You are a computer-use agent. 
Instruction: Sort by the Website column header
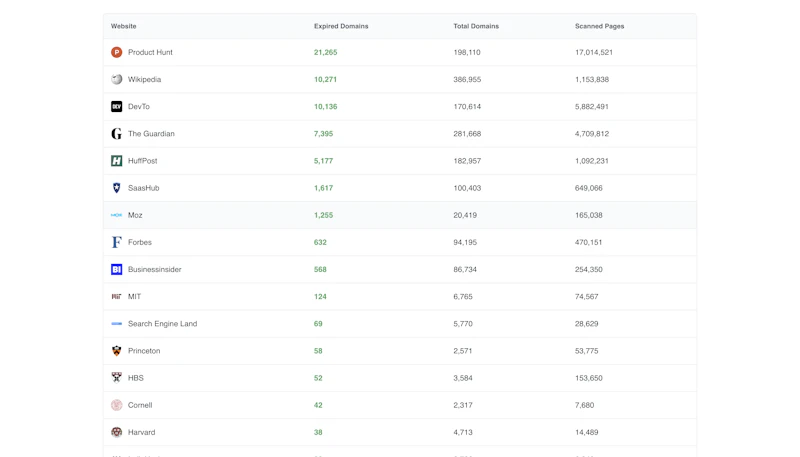[x=123, y=26]
